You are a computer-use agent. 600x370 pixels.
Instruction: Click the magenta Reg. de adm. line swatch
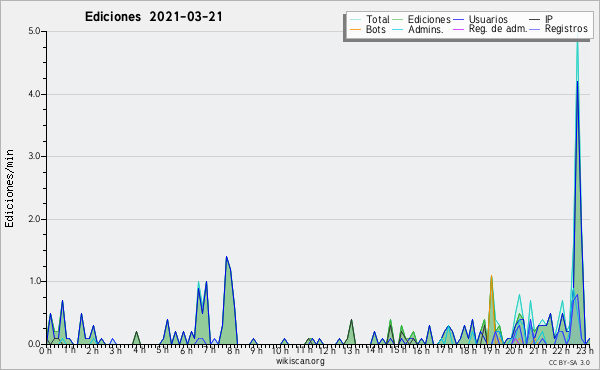[x=458, y=29]
